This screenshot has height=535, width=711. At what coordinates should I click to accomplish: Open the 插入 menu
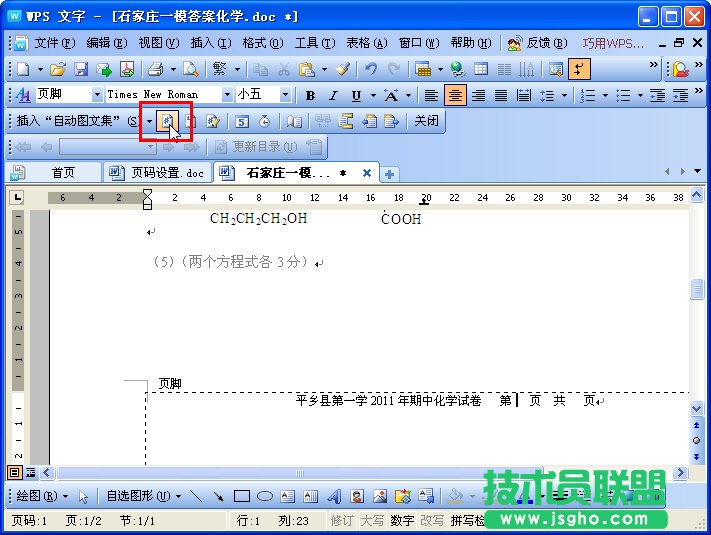tap(211, 43)
